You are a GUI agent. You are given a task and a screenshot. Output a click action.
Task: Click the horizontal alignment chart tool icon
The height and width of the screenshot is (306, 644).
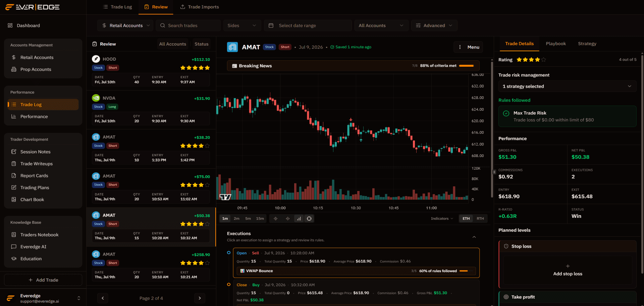coord(276,219)
